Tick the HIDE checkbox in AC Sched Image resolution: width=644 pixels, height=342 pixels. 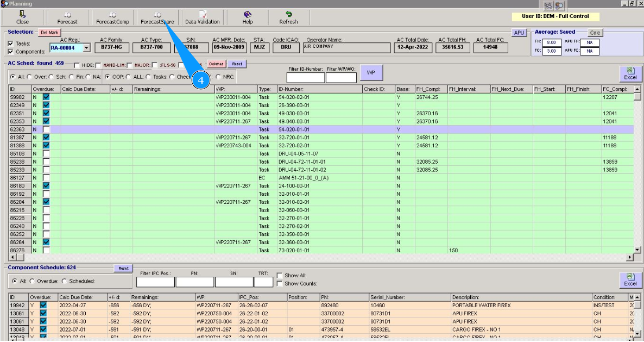click(77, 65)
